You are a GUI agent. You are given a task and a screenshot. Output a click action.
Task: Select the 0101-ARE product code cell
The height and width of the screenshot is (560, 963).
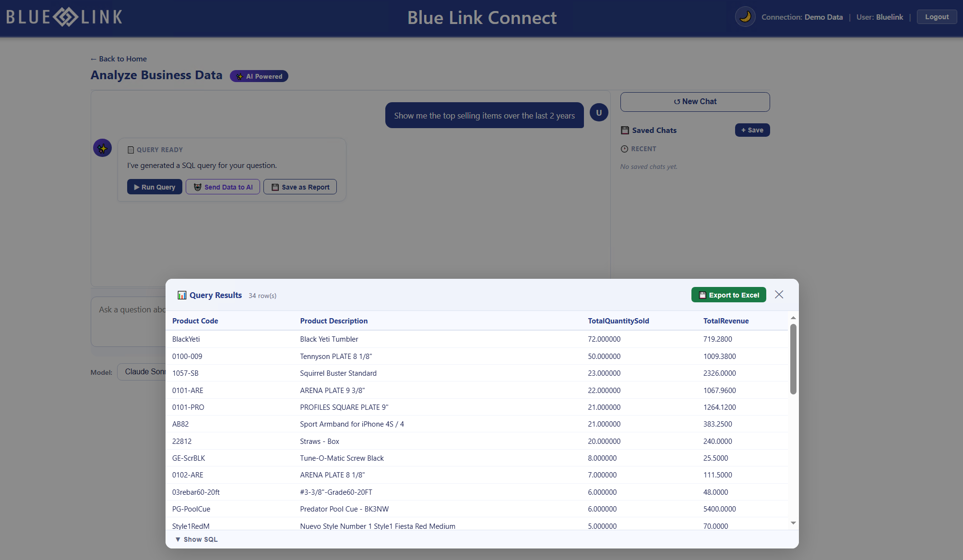[x=188, y=391]
